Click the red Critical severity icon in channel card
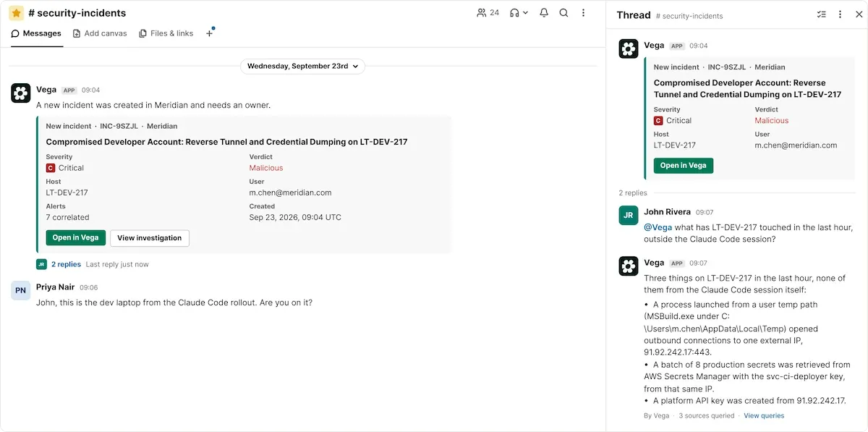The image size is (868, 432). pos(51,168)
